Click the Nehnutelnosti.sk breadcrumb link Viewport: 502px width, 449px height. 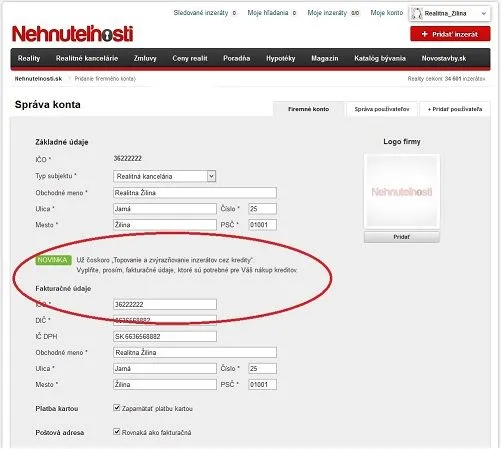pyautogui.click(x=38, y=79)
